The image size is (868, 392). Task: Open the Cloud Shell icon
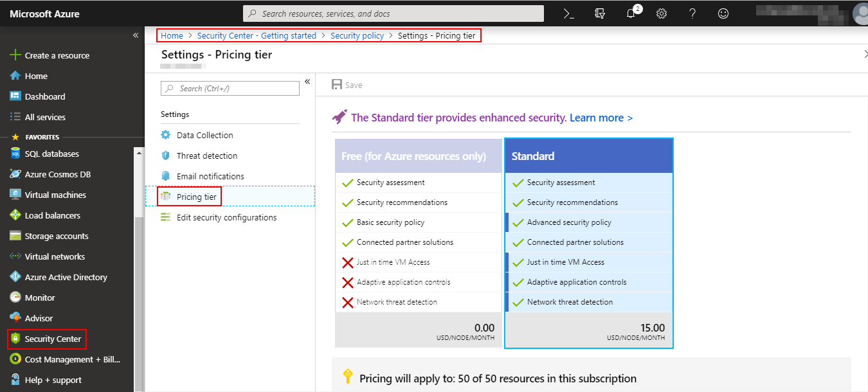click(x=568, y=13)
